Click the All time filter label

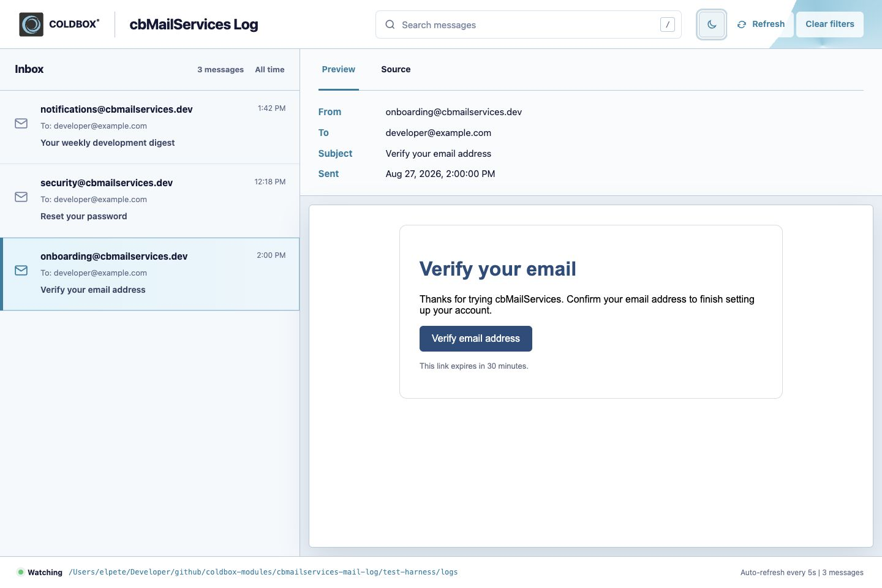click(269, 70)
